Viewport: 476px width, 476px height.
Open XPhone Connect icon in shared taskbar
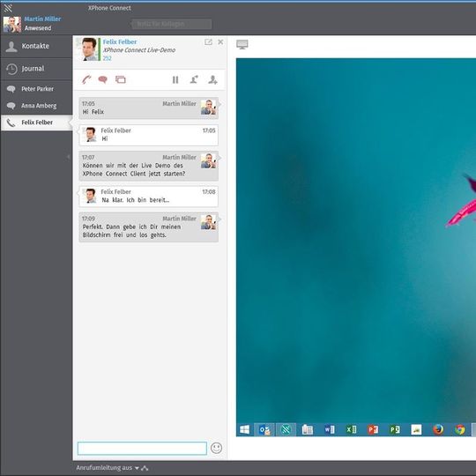(286, 429)
